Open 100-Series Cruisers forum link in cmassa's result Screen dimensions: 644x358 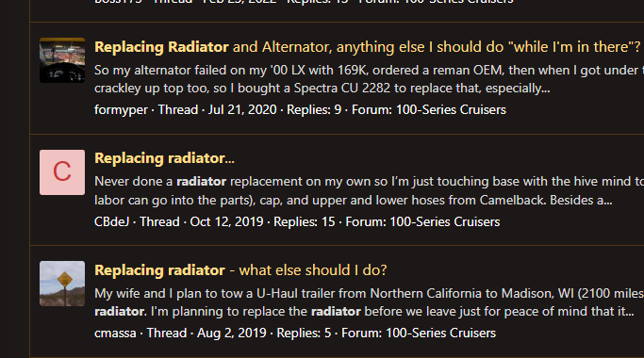pyautogui.click(x=440, y=333)
